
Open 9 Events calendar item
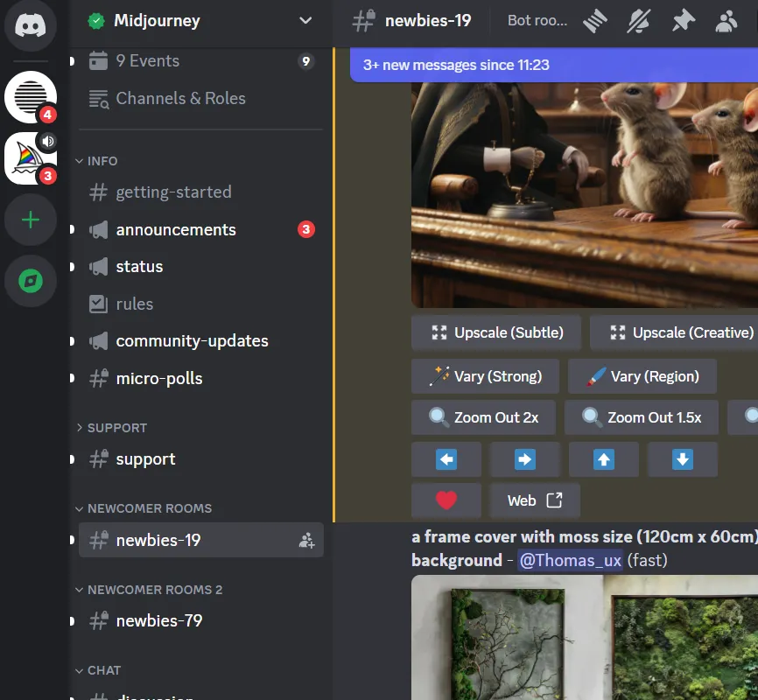tap(200, 61)
